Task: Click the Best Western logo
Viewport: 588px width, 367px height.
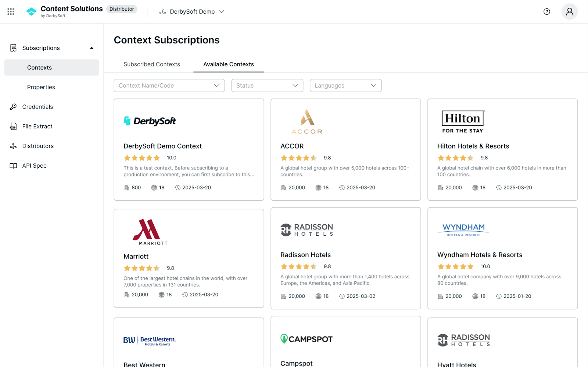Action: pyautogui.click(x=150, y=341)
